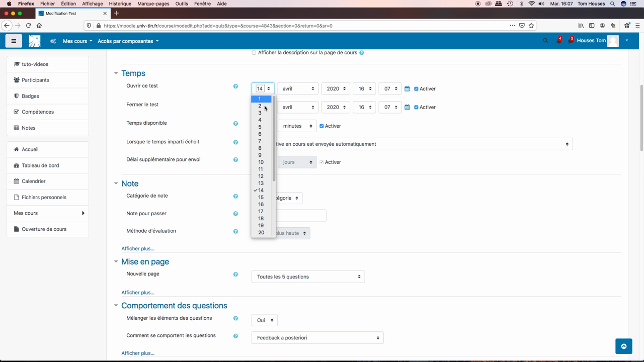Click the scroll-to-top arrow button
Screen dimensions: 644x362
(x=623, y=346)
